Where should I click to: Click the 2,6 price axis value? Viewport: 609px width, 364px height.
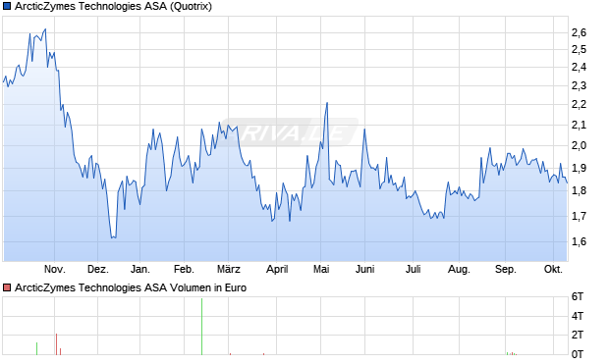click(x=580, y=33)
